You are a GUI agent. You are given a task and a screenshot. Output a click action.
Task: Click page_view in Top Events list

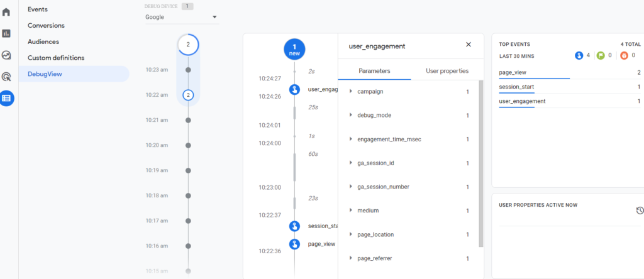tap(513, 72)
